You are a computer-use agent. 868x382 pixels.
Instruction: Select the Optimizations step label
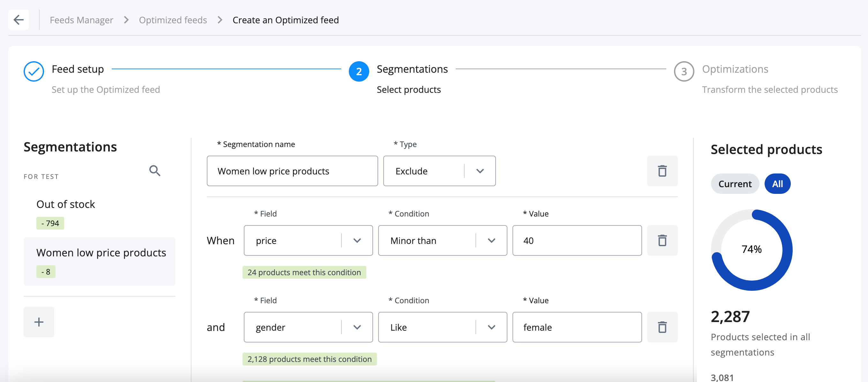point(735,69)
